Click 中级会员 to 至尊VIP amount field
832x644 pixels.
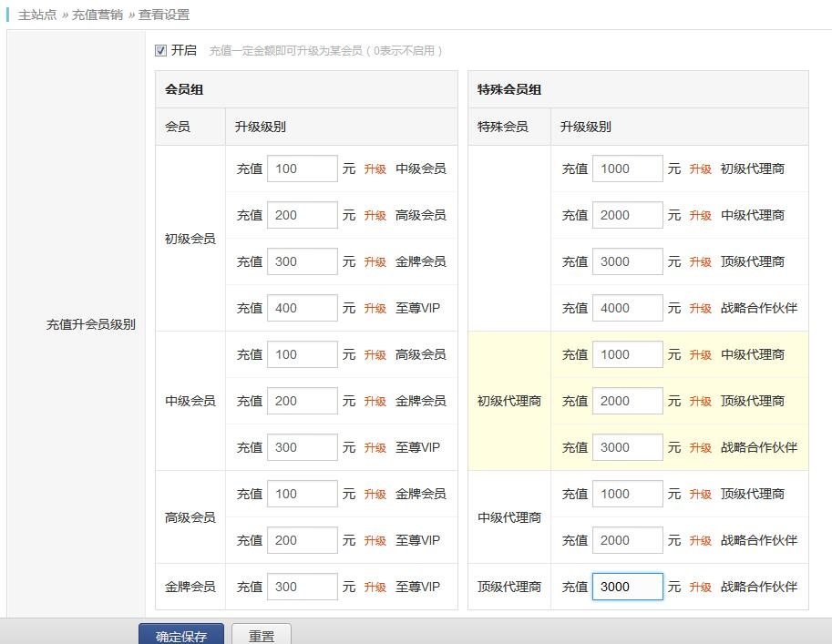pyautogui.click(x=302, y=447)
